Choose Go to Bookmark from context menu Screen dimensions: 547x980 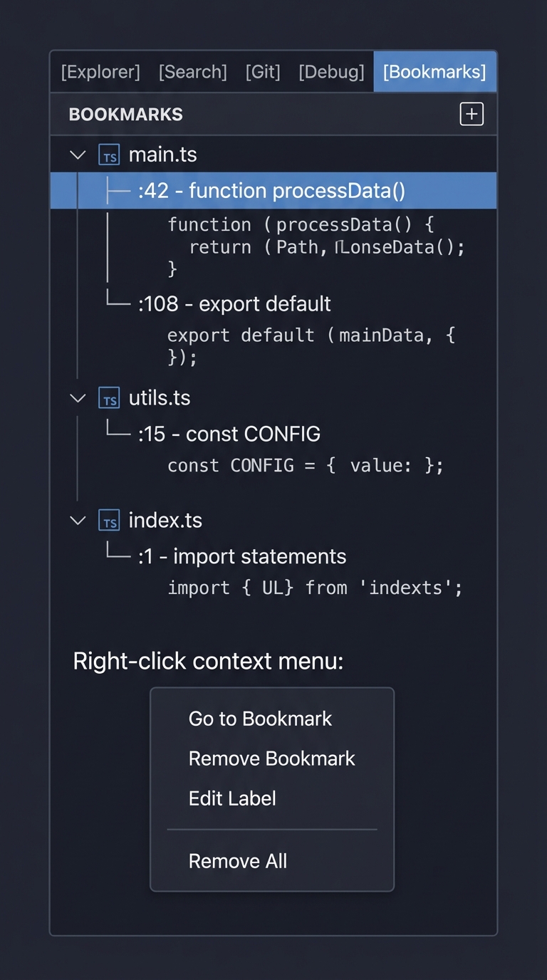pos(259,719)
